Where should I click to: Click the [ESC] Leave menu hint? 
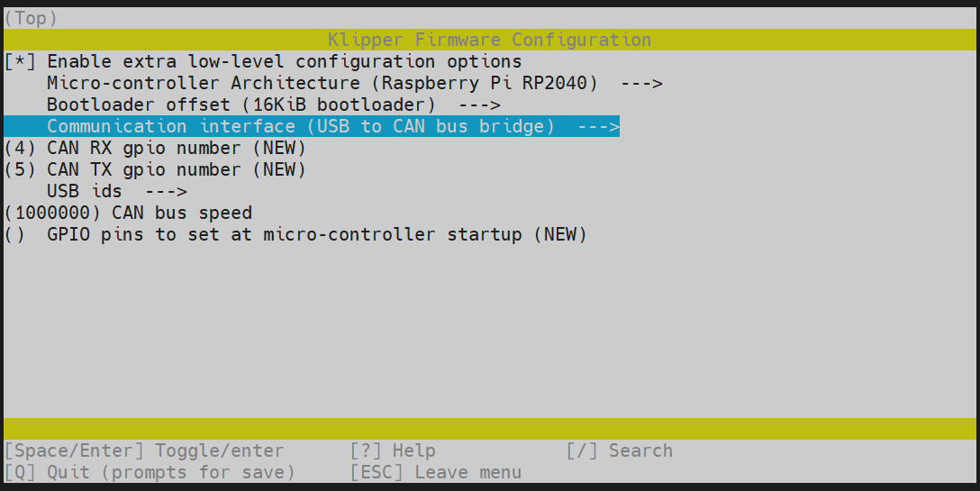point(436,472)
